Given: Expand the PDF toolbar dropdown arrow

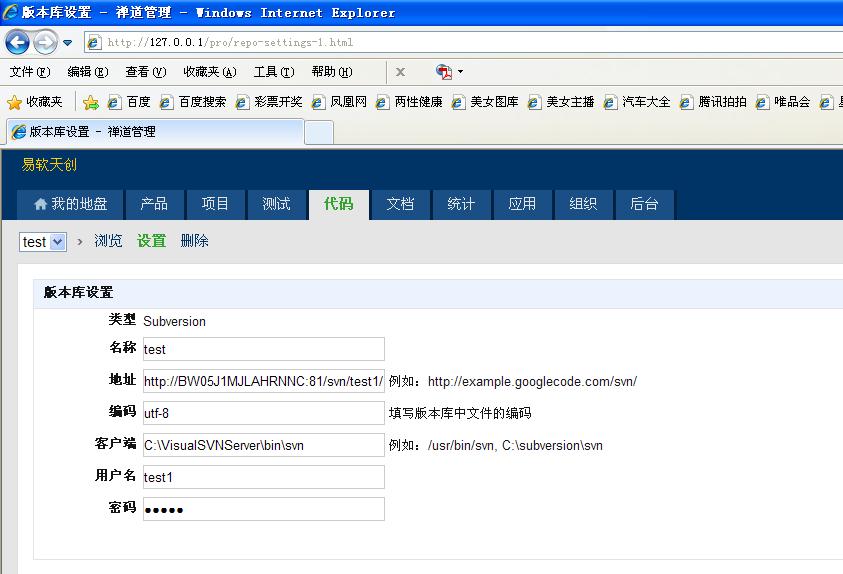Looking at the screenshot, I should pyautogui.click(x=460, y=71).
